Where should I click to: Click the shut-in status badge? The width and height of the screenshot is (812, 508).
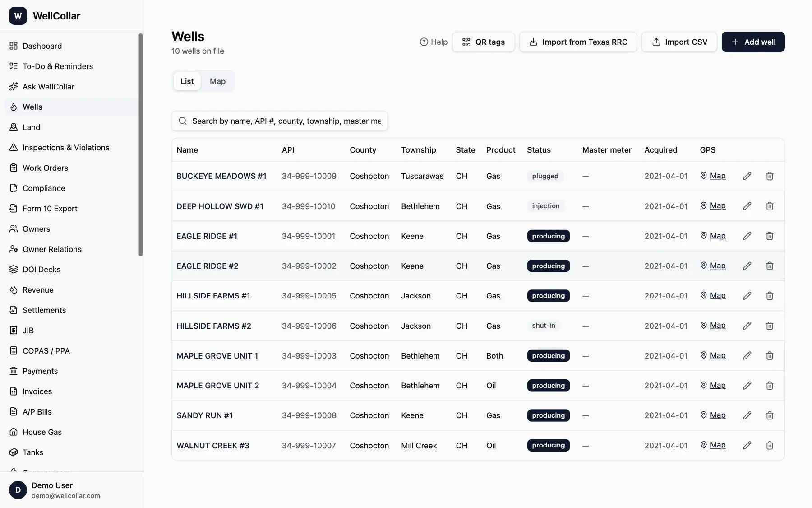[544, 326]
